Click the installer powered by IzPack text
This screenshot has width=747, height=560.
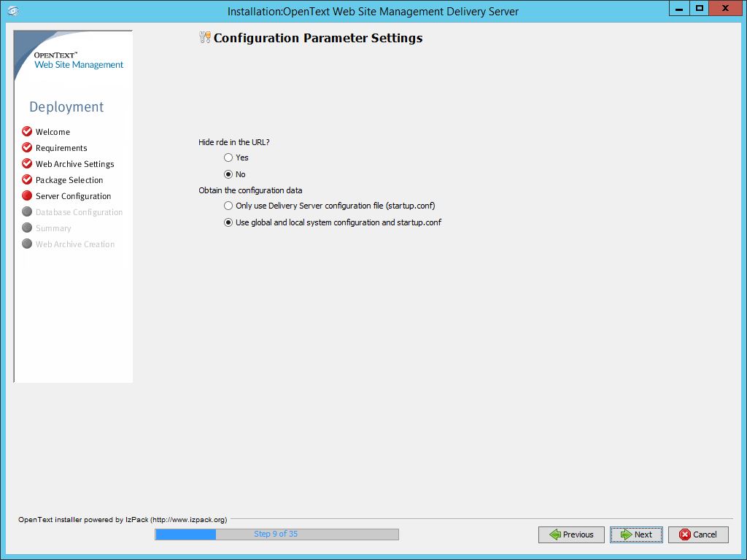(x=123, y=519)
